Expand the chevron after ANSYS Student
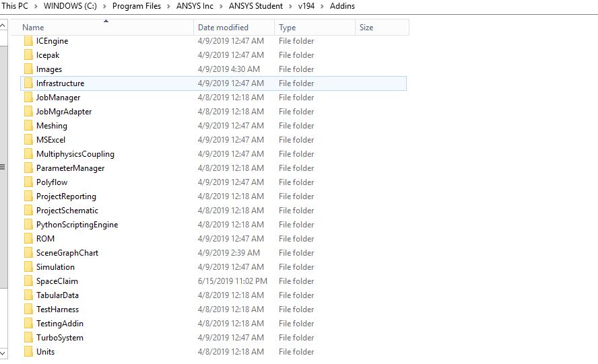The width and height of the screenshot is (598, 364). (x=291, y=7)
